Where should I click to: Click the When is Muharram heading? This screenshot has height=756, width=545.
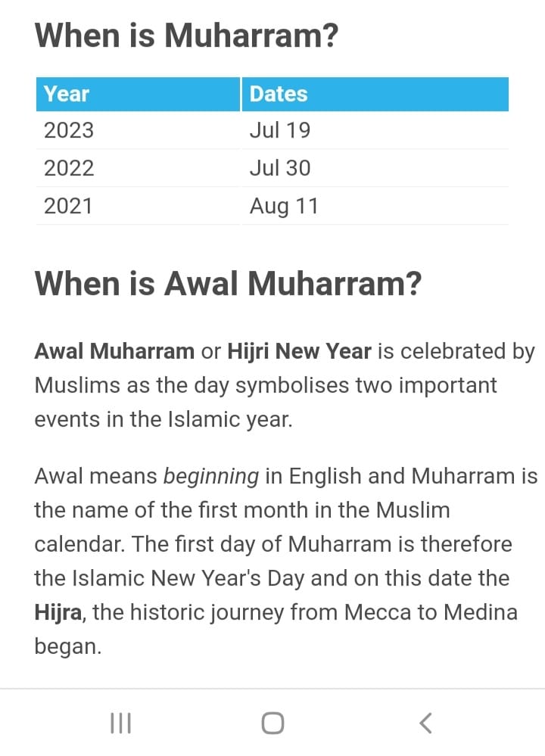click(x=187, y=36)
